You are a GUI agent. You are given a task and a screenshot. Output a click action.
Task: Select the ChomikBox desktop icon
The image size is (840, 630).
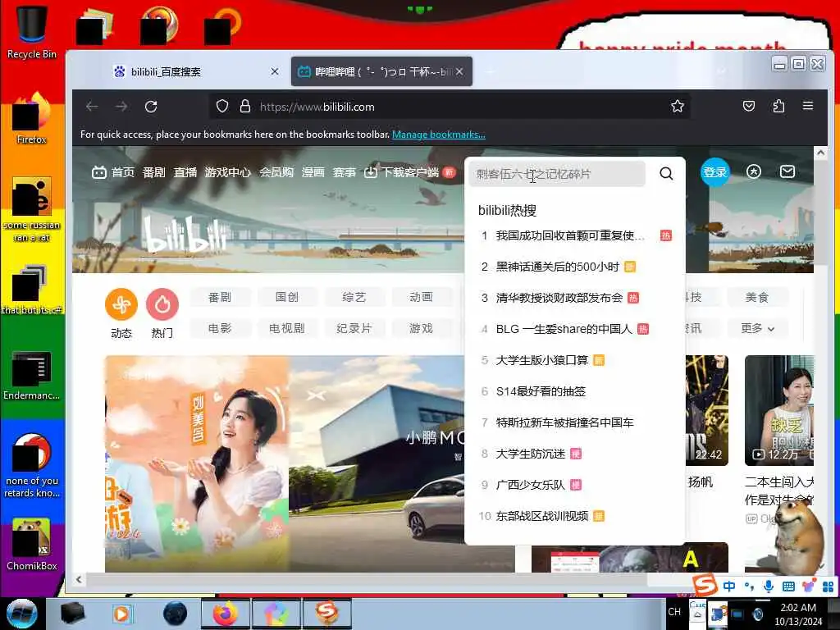(32, 544)
